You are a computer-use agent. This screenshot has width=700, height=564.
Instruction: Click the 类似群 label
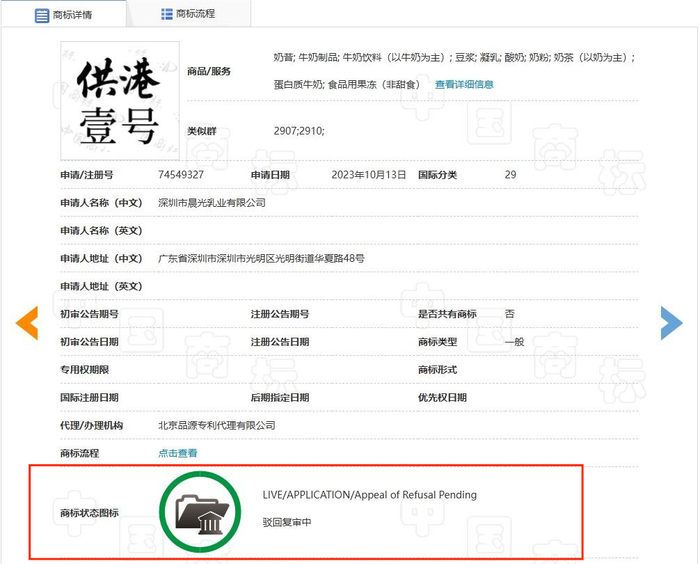tap(202, 131)
